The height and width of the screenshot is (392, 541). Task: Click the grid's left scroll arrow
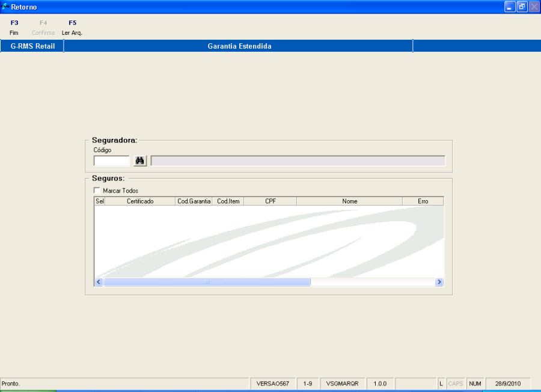pos(99,282)
